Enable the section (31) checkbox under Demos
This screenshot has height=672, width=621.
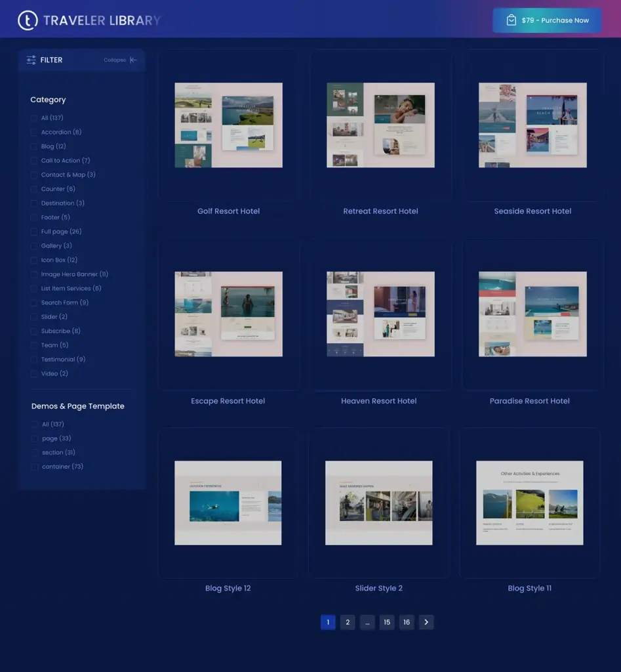coord(34,451)
